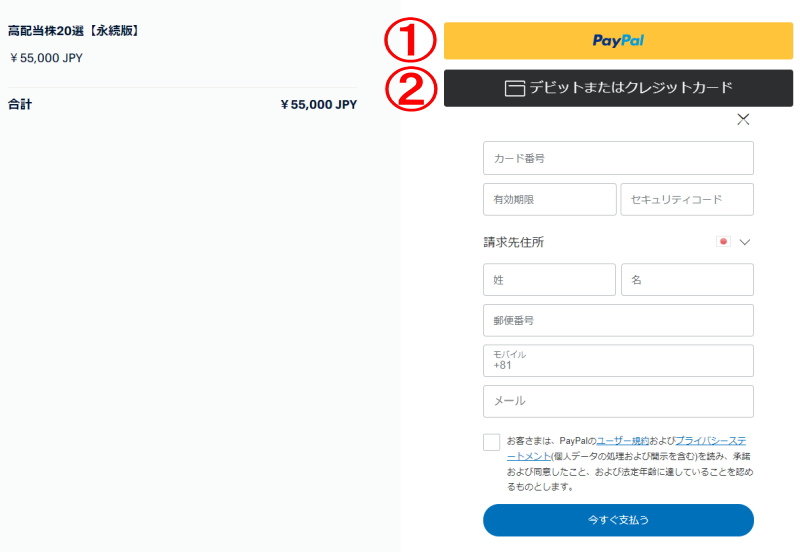Click the red circled number 1 marker
Viewport: 800px width, 552px height.
pos(410,40)
